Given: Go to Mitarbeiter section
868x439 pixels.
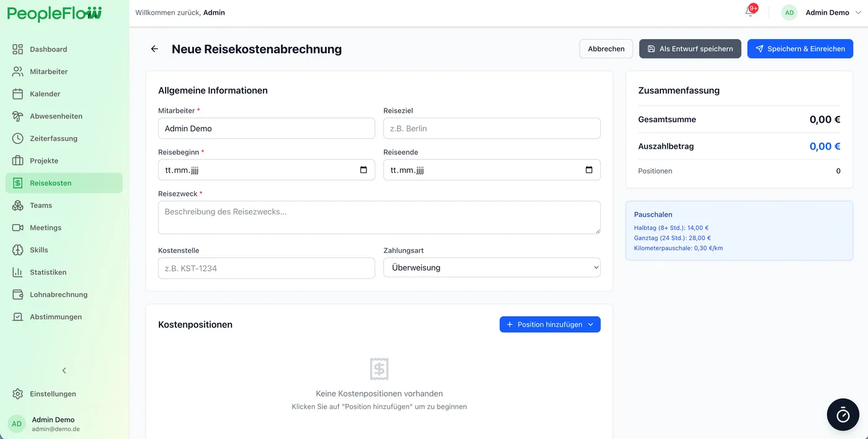Looking at the screenshot, I should [x=64, y=71].
